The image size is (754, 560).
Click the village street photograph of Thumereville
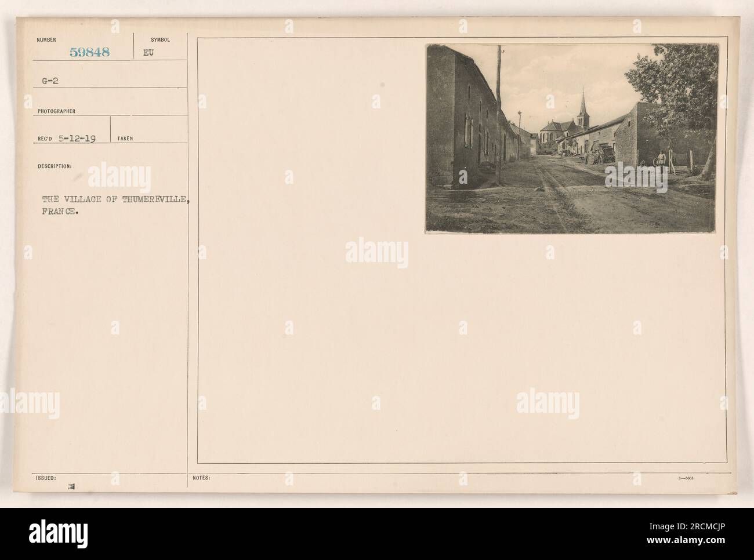(572, 139)
